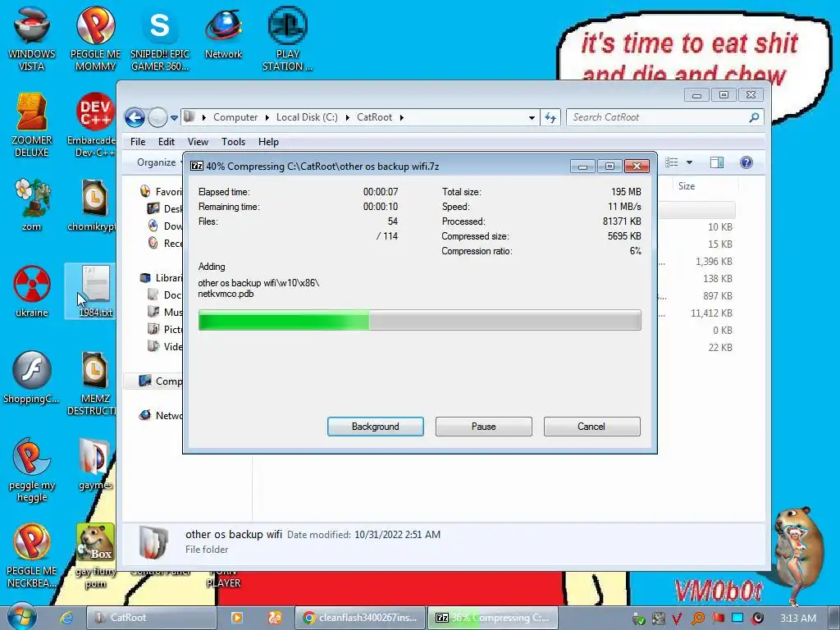The height and width of the screenshot is (630, 840).
Task: Open Windows Media Player taskbar icon
Action: click(237, 618)
